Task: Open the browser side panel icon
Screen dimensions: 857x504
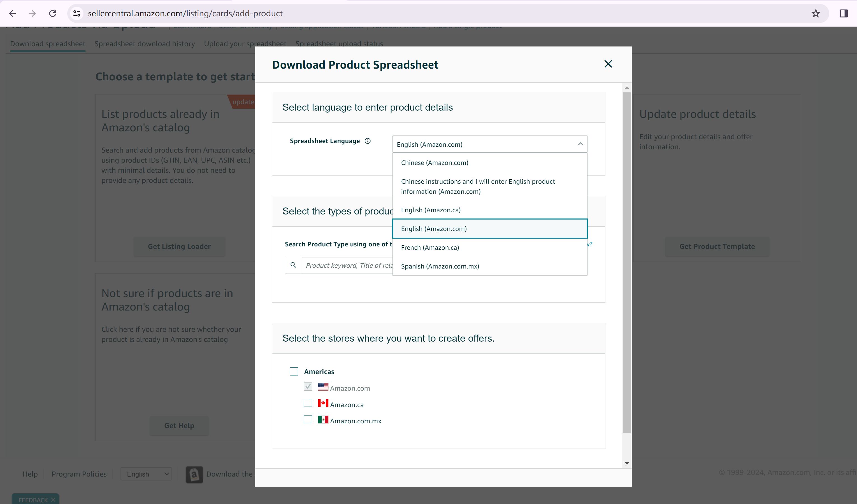Action: tap(843, 13)
